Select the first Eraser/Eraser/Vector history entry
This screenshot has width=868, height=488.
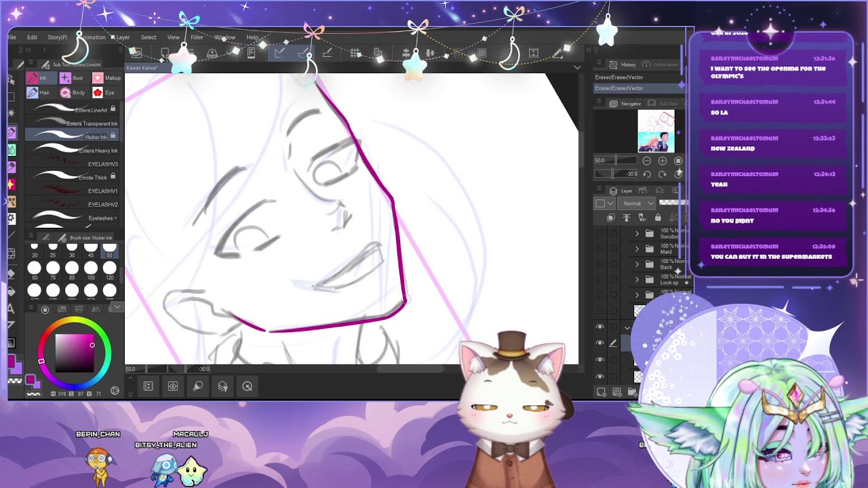(x=638, y=77)
